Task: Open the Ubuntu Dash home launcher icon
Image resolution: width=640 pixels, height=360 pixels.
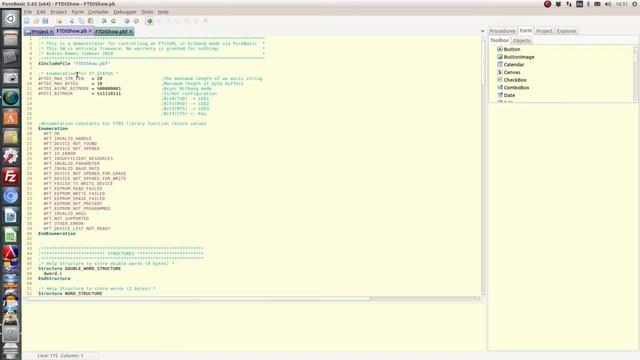Action: 11,19
